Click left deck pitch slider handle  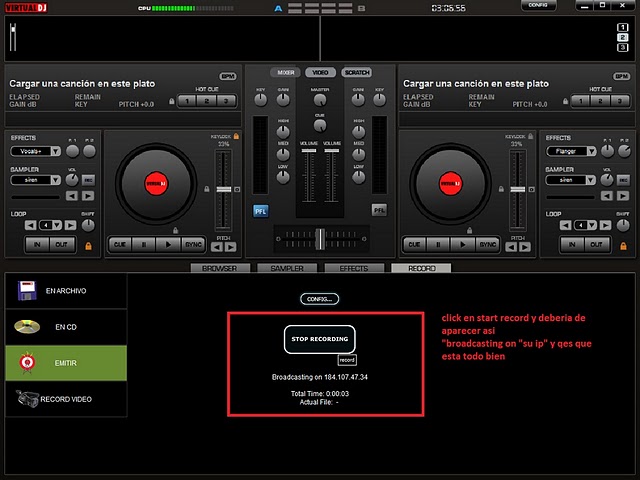coord(224,189)
